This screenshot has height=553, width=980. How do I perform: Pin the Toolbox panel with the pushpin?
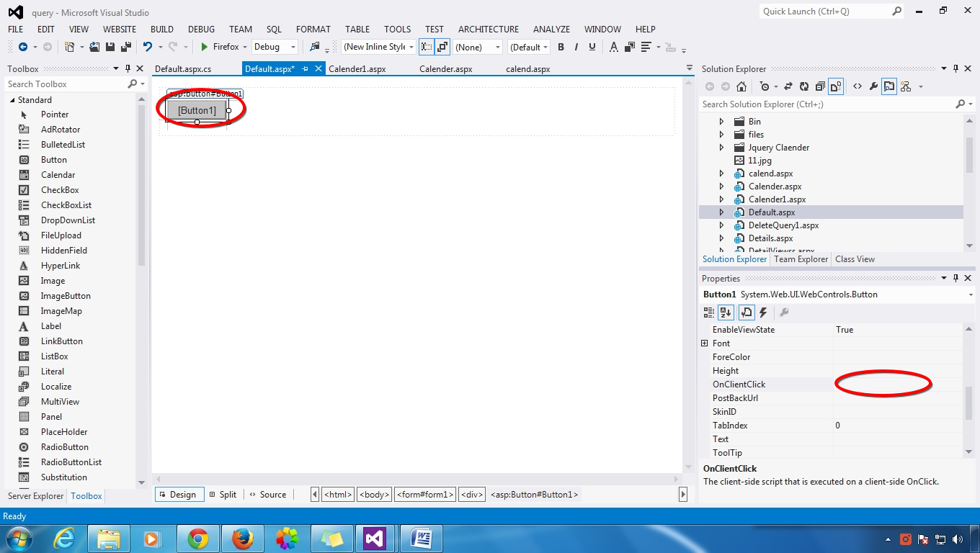click(x=128, y=69)
